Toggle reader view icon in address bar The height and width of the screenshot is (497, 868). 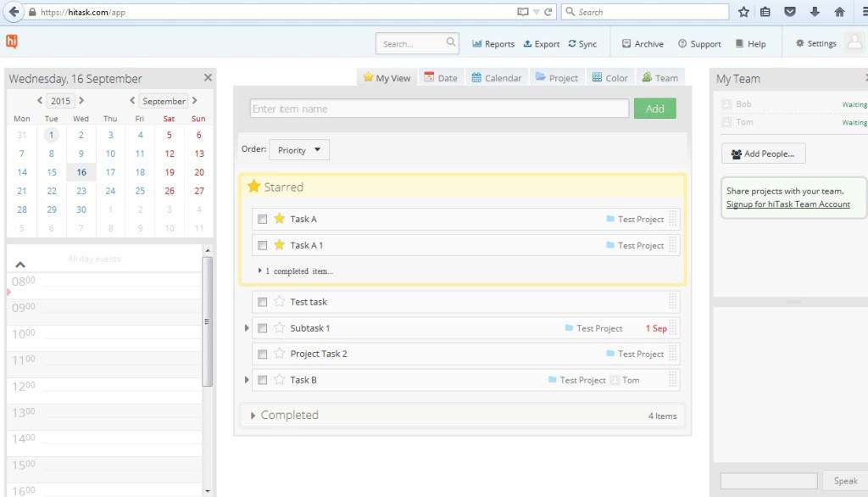click(x=522, y=12)
